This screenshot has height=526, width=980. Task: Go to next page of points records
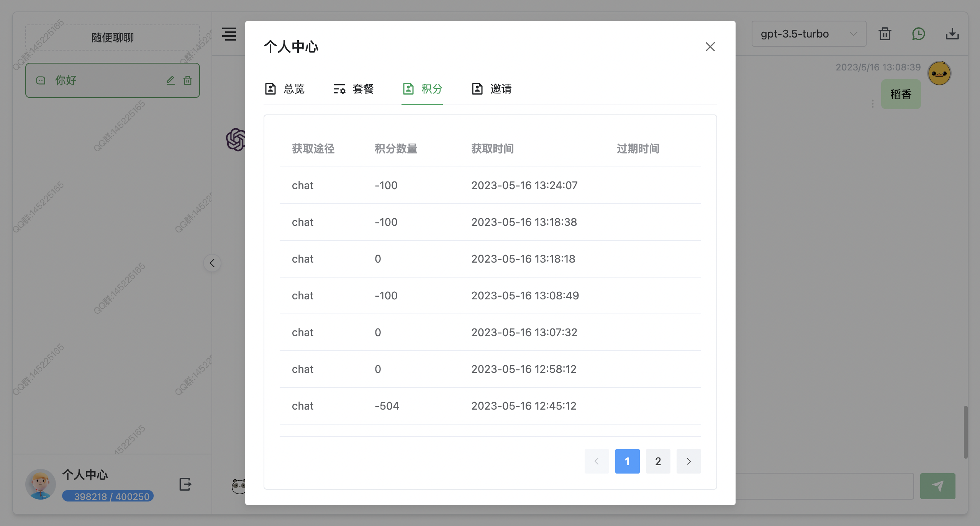(x=688, y=461)
